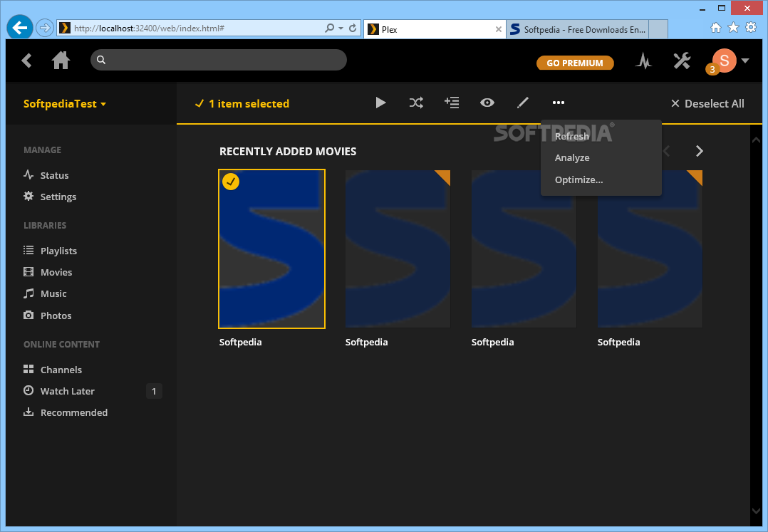
Task: Add selected item to playlist icon
Action: (452, 103)
